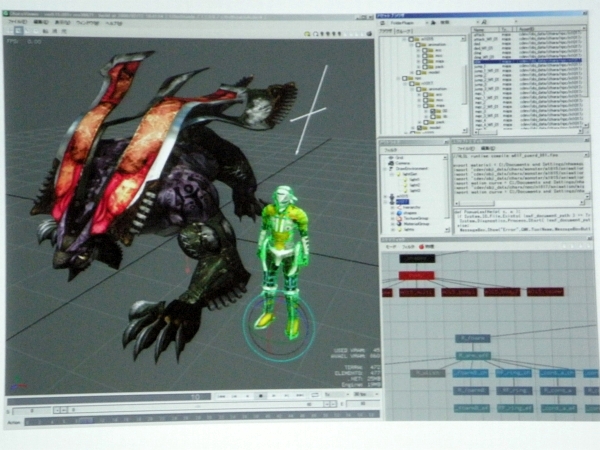Viewport: 600px width, 450px height.
Task: Click the red physics icon in node graph toolbar
Action: 421,247
